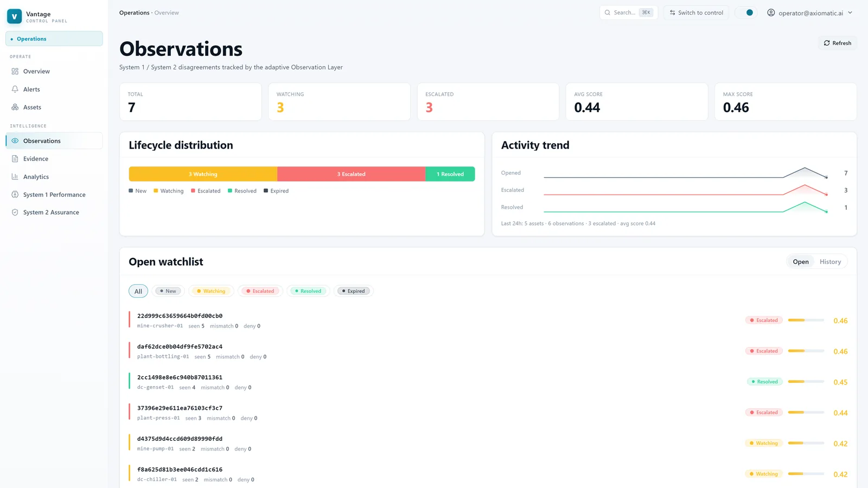Open System 1 Performance icon
The height and width of the screenshot is (488, 868).
click(15, 195)
